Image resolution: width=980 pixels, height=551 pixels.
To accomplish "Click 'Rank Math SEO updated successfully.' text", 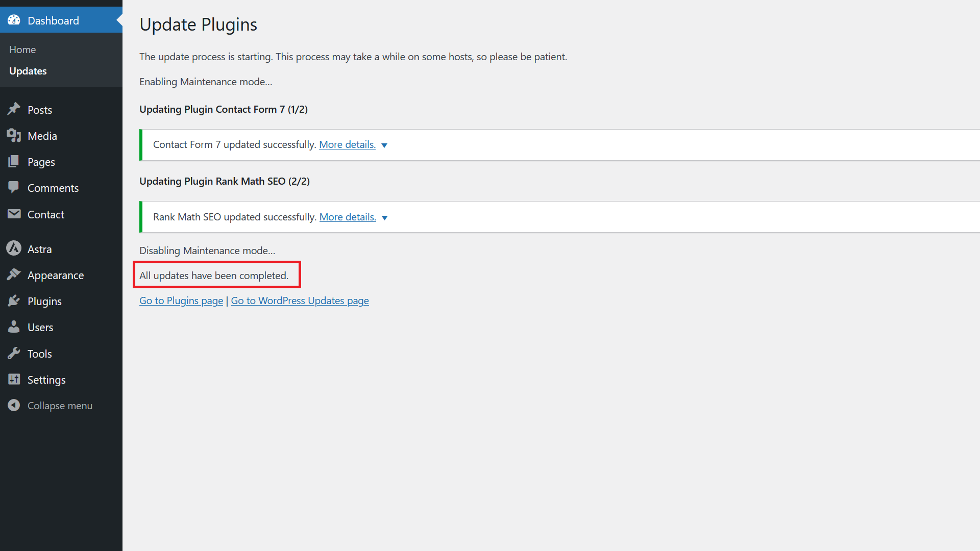I will [x=235, y=217].
